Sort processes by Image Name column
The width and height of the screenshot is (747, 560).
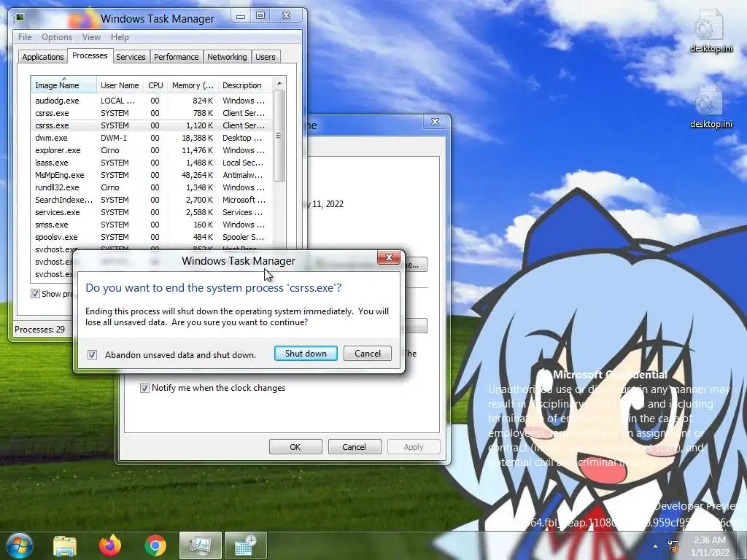64,85
